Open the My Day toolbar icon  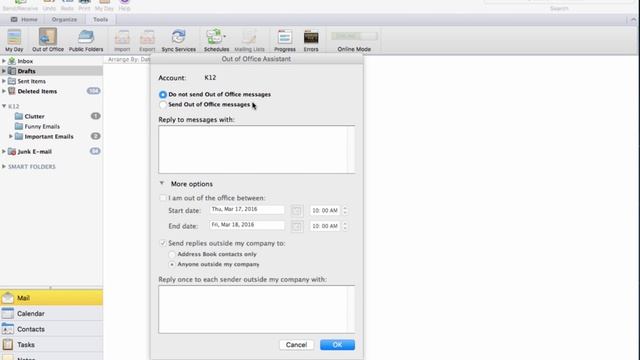coord(14,40)
